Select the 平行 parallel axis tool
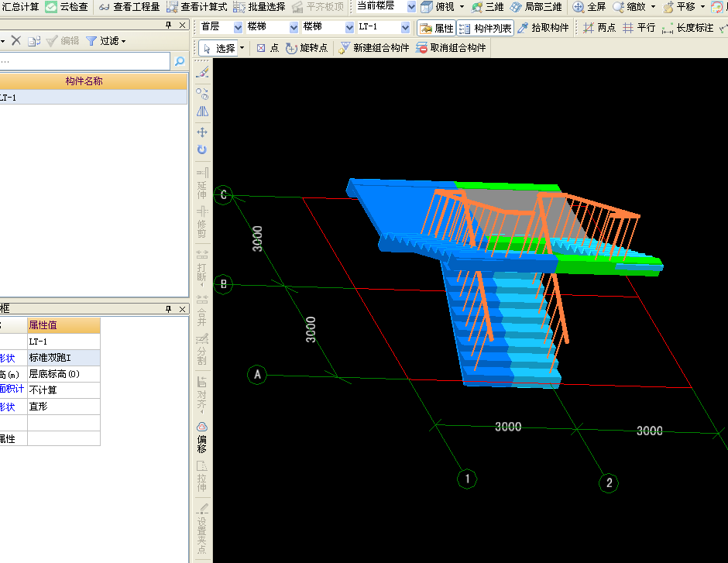 point(639,28)
